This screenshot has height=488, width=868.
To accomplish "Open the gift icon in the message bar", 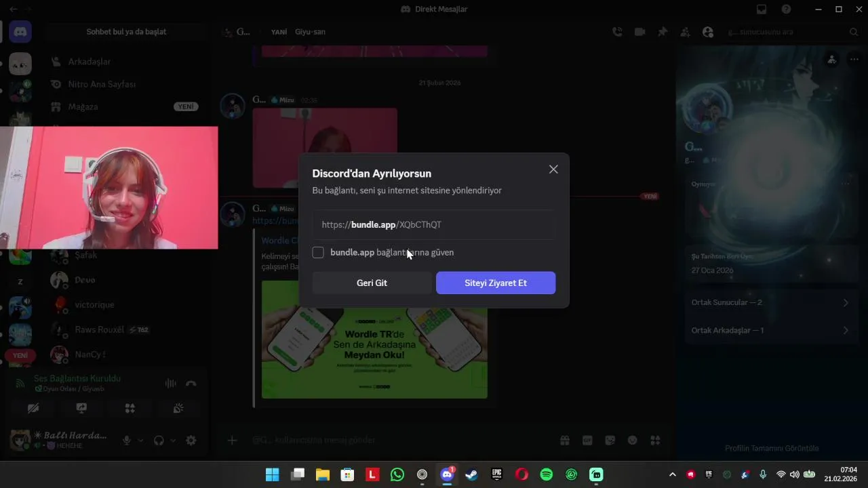I will pyautogui.click(x=565, y=441).
